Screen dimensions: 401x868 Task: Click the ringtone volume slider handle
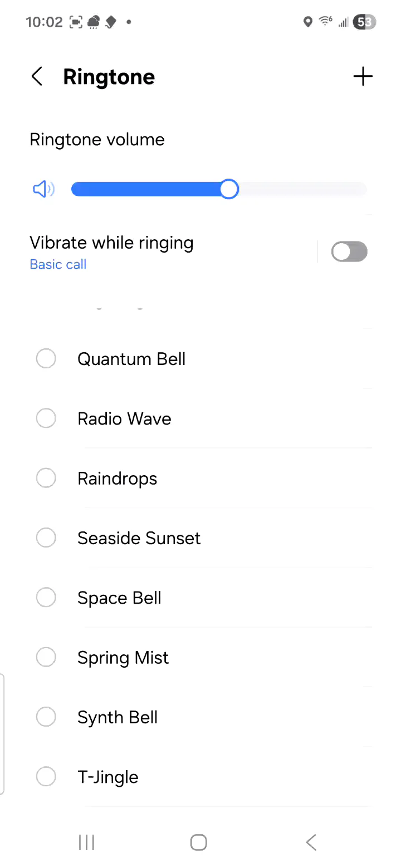[x=228, y=190]
